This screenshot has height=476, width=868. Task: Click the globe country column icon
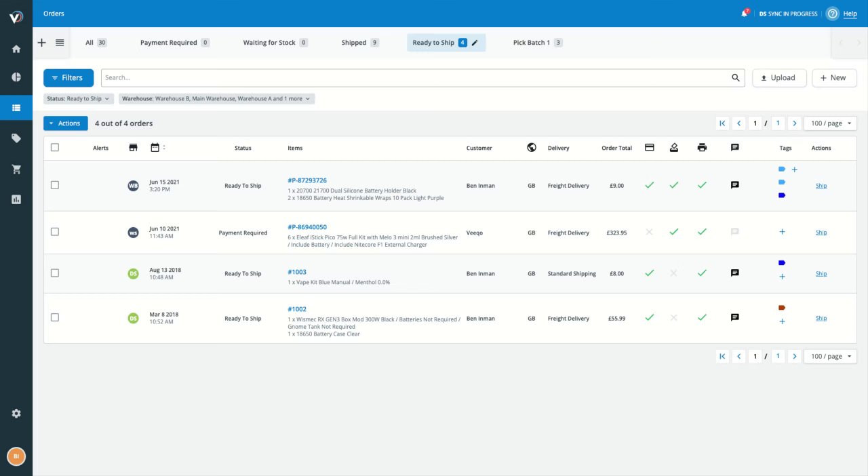tap(532, 147)
